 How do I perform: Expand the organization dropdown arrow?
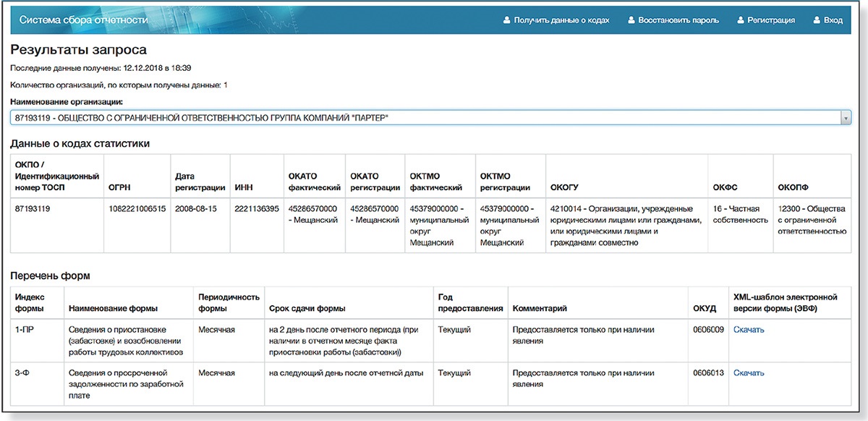[846, 118]
